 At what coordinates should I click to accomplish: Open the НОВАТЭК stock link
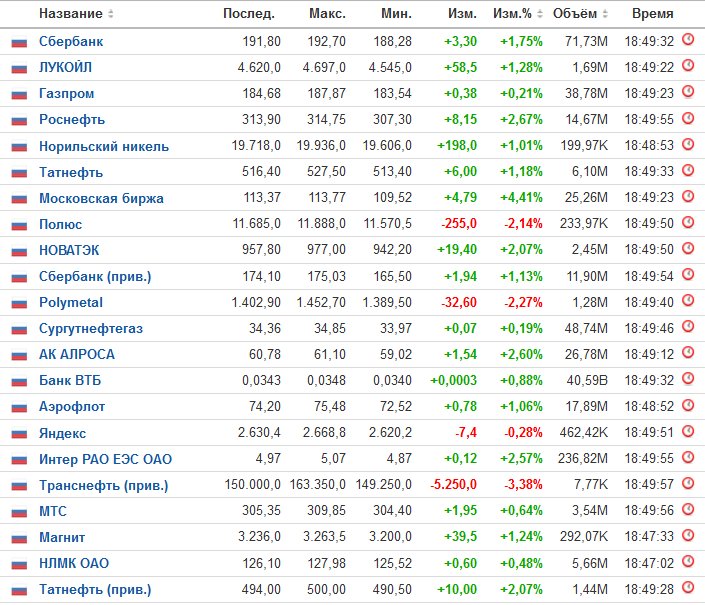[x=69, y=250]
